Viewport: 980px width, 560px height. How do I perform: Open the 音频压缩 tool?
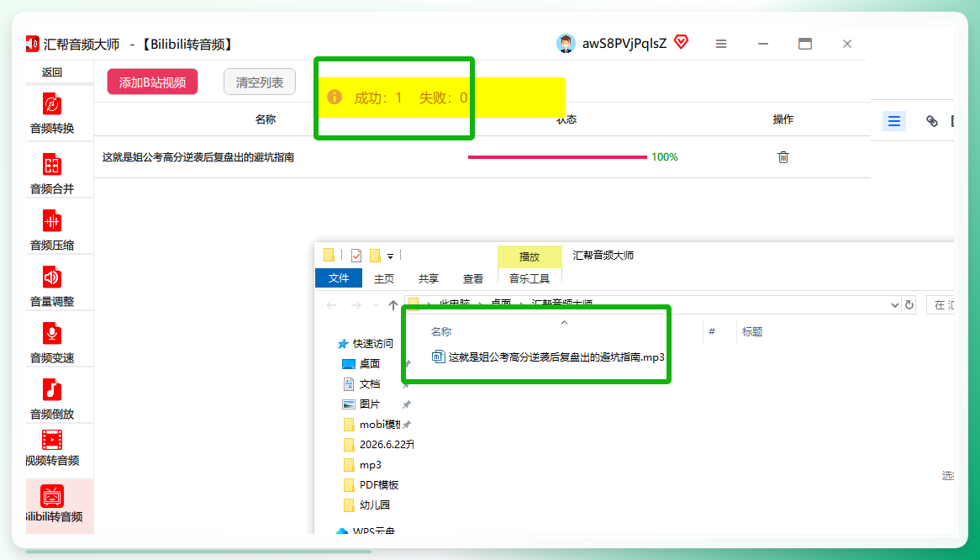pyautogui.click(x=52, y=230)
